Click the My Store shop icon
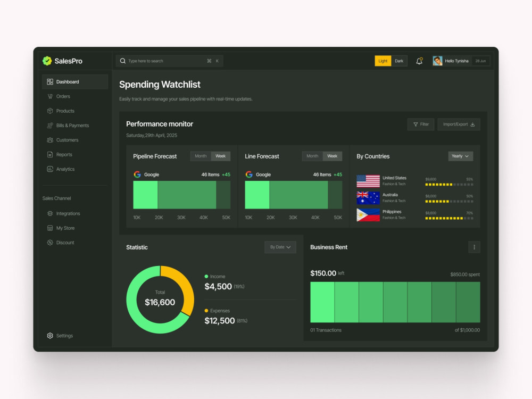Viewport: 532px width, 399px height. [50, 228]
